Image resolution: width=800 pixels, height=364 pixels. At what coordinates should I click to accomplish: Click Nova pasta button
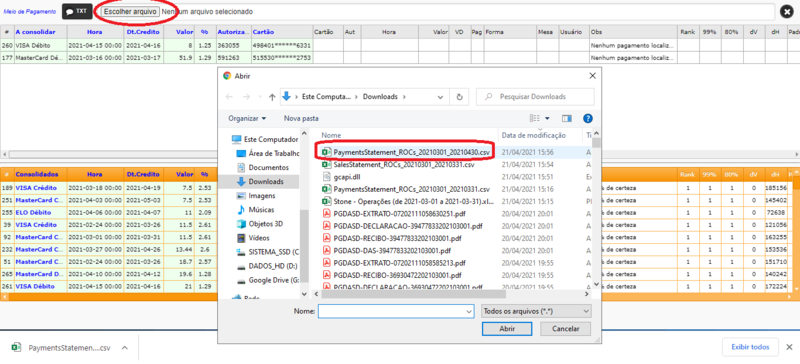point(301,118)
